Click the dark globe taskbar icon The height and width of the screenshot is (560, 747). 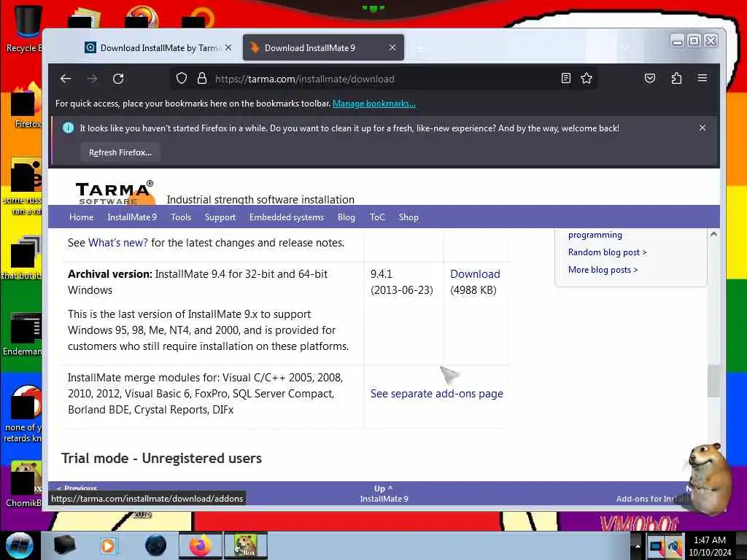pos(156,545)
